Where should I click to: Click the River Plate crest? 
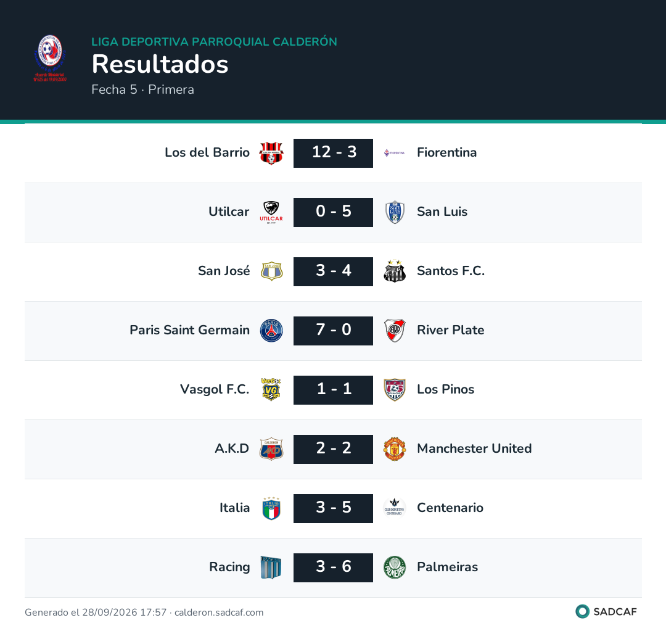[x=395, y=331]
